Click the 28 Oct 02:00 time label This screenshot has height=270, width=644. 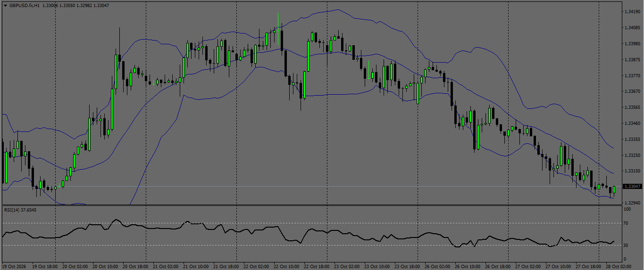tap(619, 266)
